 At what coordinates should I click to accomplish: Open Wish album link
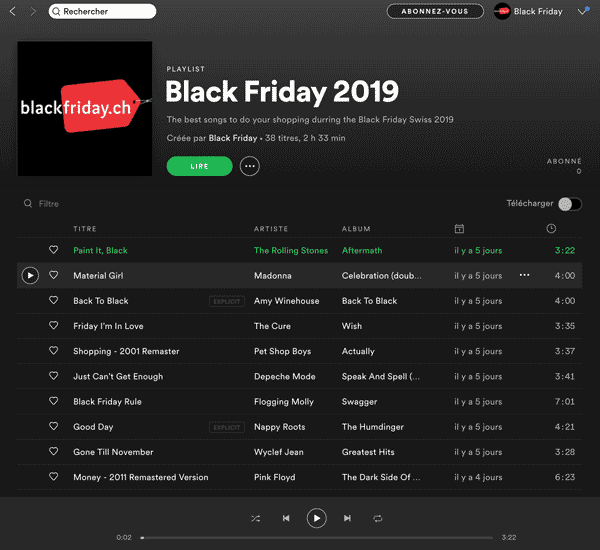click(x=352, y=326)
